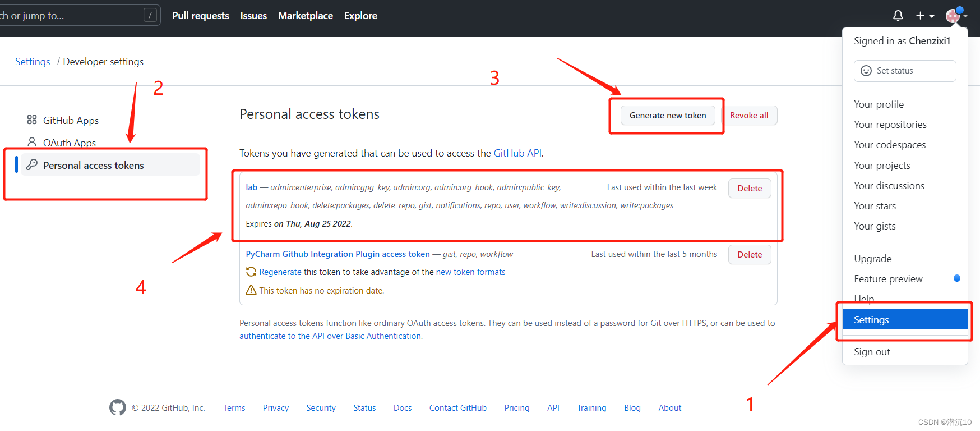Viewport: 980px width, 431px height.
Task: Open the GitHub API link
Action: (517, 153)
